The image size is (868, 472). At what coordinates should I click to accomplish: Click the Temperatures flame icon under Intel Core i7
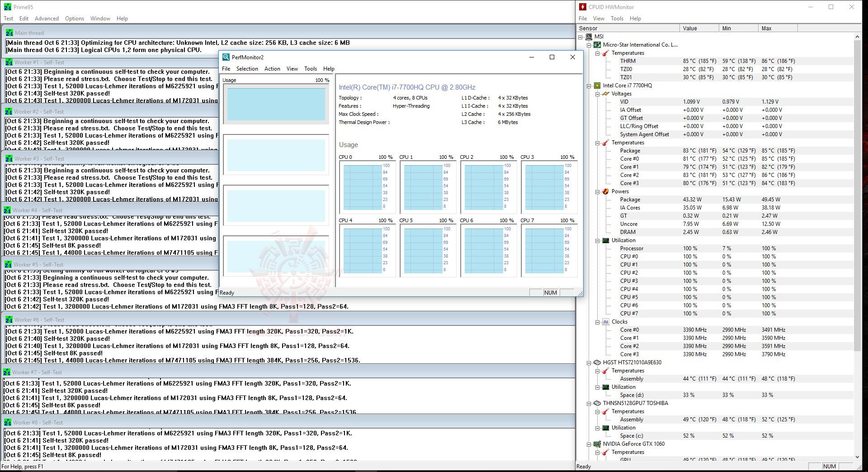point(605,143)
